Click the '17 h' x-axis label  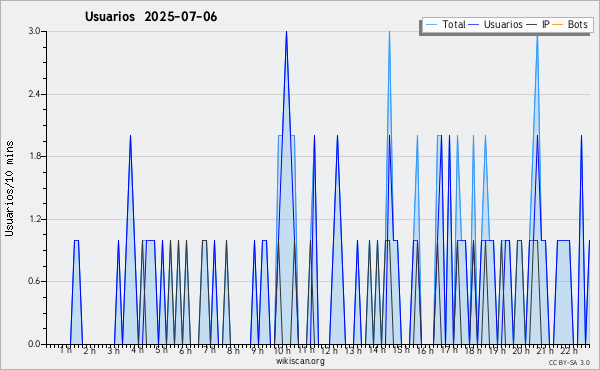tap(449, 350)
